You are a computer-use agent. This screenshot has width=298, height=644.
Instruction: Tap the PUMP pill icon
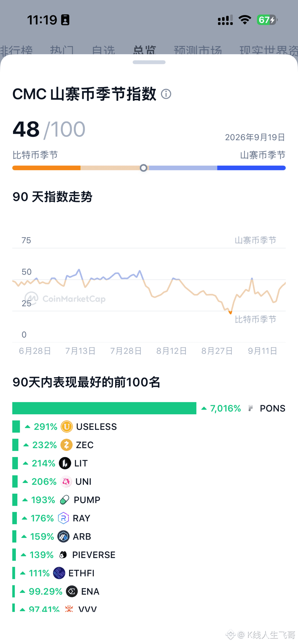point(64,500)
